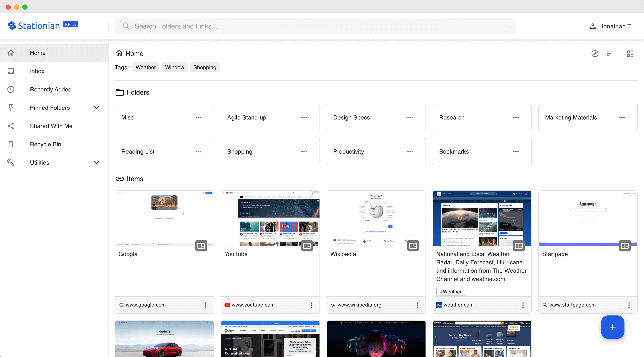This screenshot has width=644, height=357.
Task: Open the weather.com link
Action: click(x=459, y=305)
